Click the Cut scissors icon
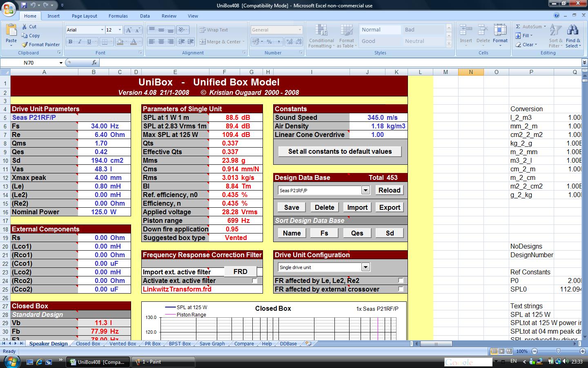Screen dimensions: 588x368 click(24, 26)
